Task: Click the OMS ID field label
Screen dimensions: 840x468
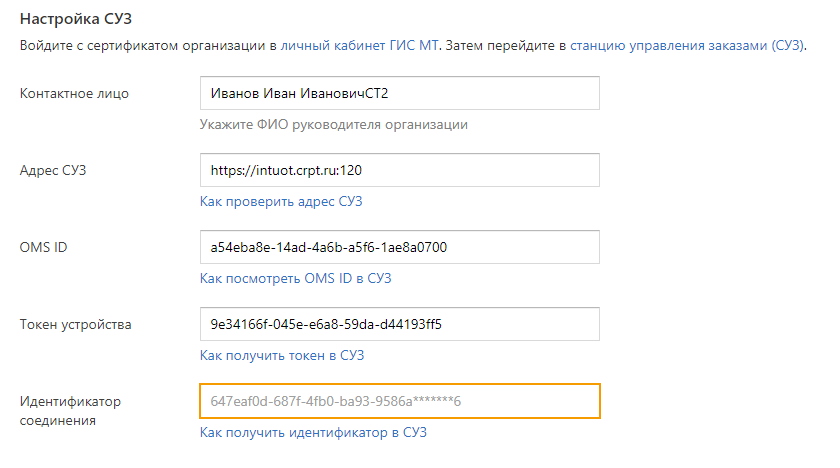Action: pos(44,248)
